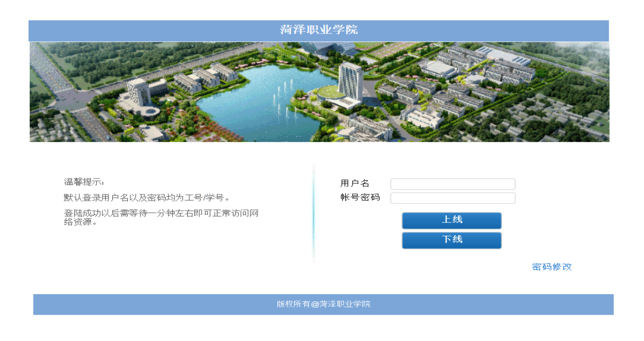Image resolution: width=644 pixels, height=341 pixels.
Task: Click the 用户名 input field
Action: (x=452, y=184)
